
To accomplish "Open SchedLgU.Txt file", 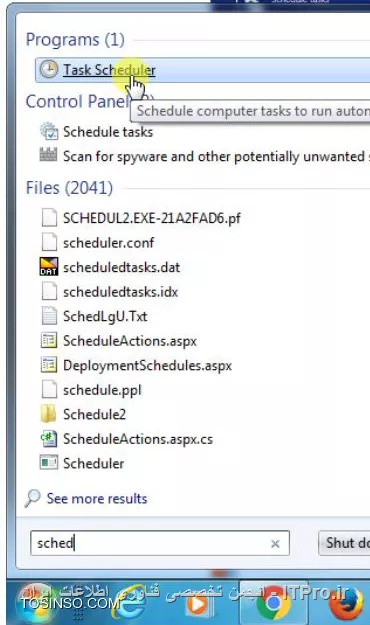I will pyautogui.click(x=105, y=317).
